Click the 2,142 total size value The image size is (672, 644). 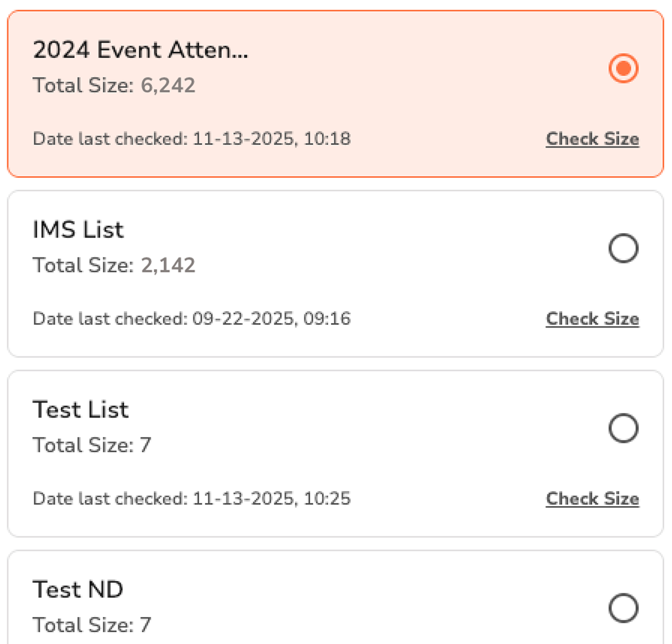coord(168,265)
